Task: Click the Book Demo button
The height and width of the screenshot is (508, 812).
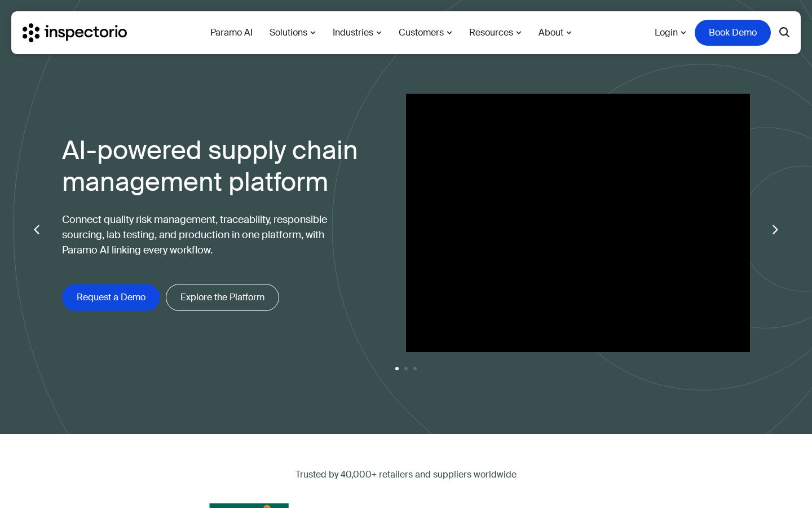Action: point(732,33)
